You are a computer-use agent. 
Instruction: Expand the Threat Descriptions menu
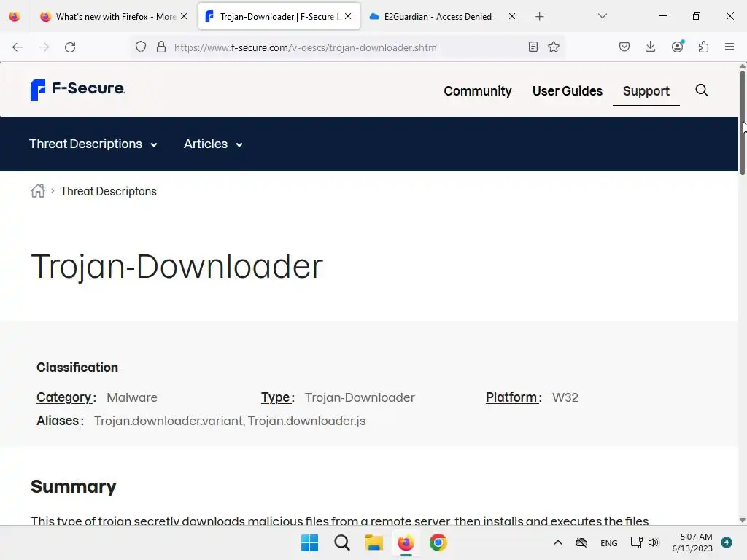93,144
